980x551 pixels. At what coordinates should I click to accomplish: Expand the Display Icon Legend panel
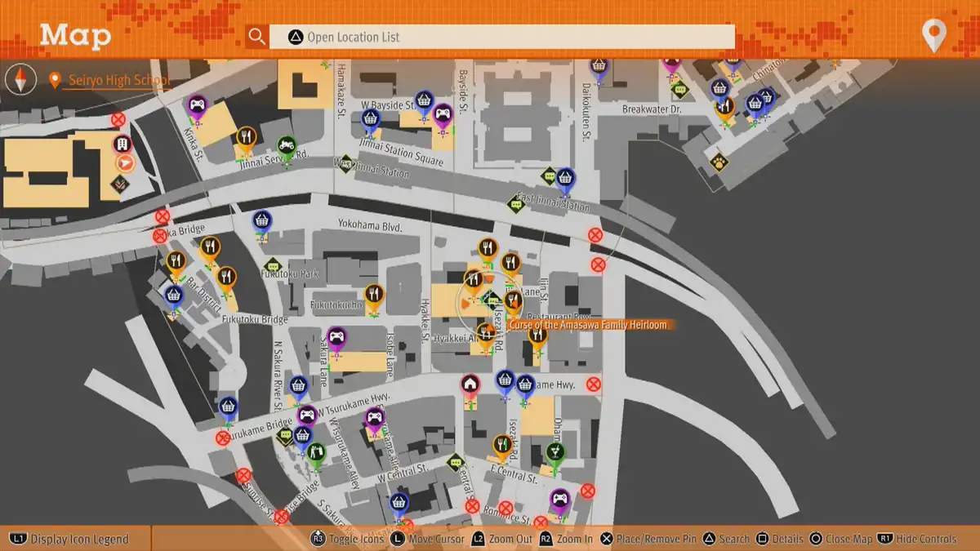click(70, 539)
